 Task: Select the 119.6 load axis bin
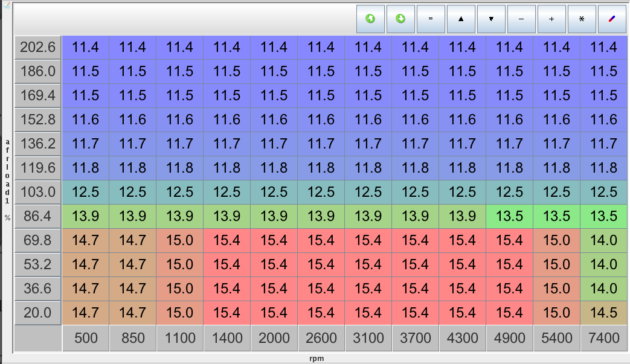(38, 168)
